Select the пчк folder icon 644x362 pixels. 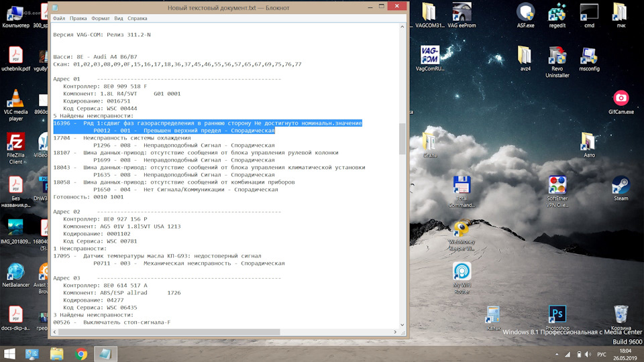621,15
